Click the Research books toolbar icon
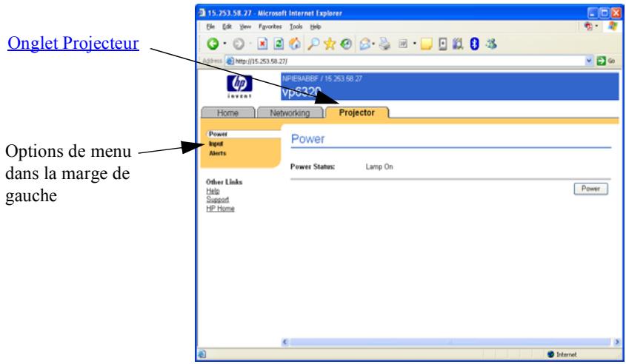Viewport: 626px width, 364px height. 458,44
